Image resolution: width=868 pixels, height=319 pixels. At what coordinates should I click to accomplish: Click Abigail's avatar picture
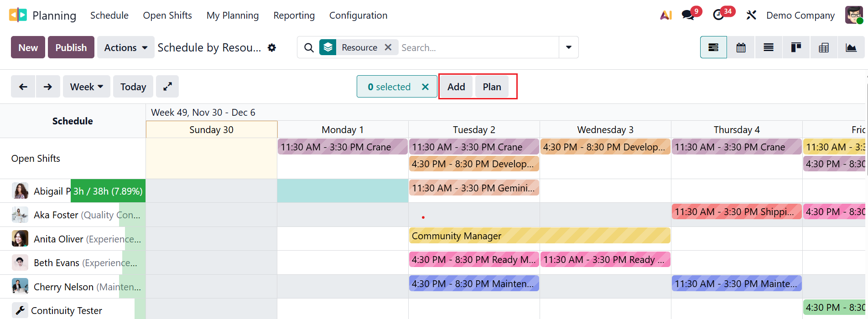click(x=20, y=191)
